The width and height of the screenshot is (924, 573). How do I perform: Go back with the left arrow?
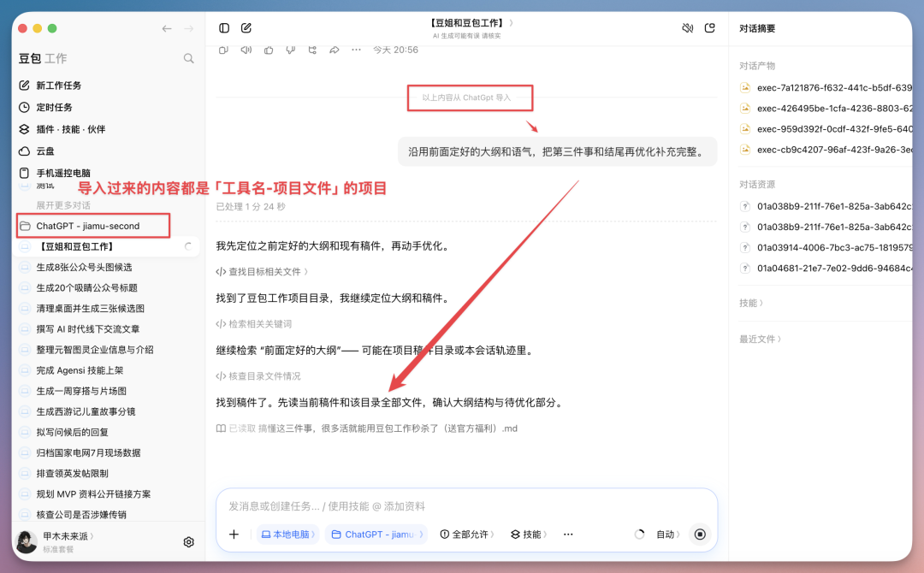tap(167, 28)
